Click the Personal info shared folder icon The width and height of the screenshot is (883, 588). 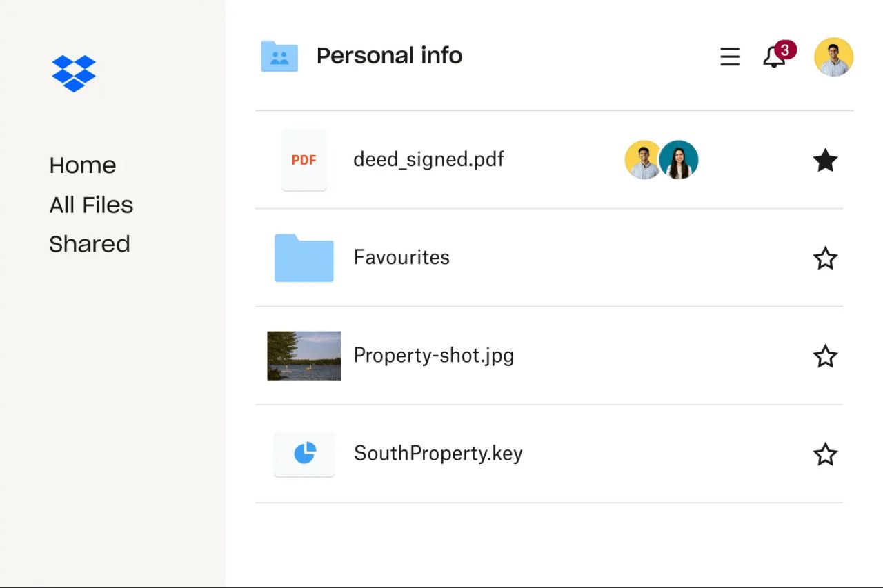(279, 55)
